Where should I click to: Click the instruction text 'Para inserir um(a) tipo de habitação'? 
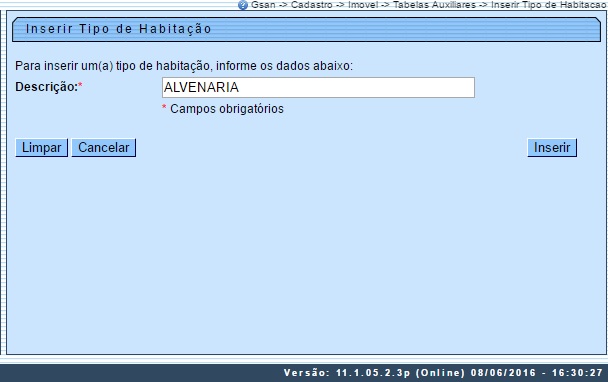(113, 66)
